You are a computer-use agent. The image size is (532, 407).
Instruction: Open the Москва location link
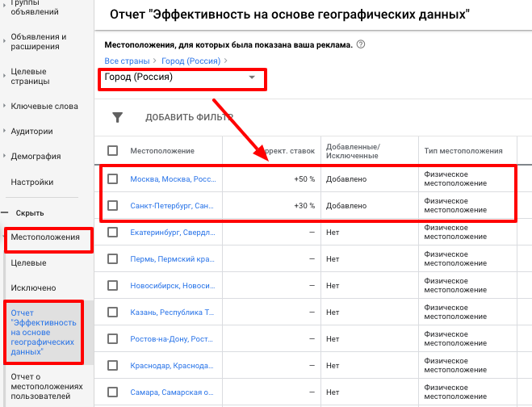[173, 178]
